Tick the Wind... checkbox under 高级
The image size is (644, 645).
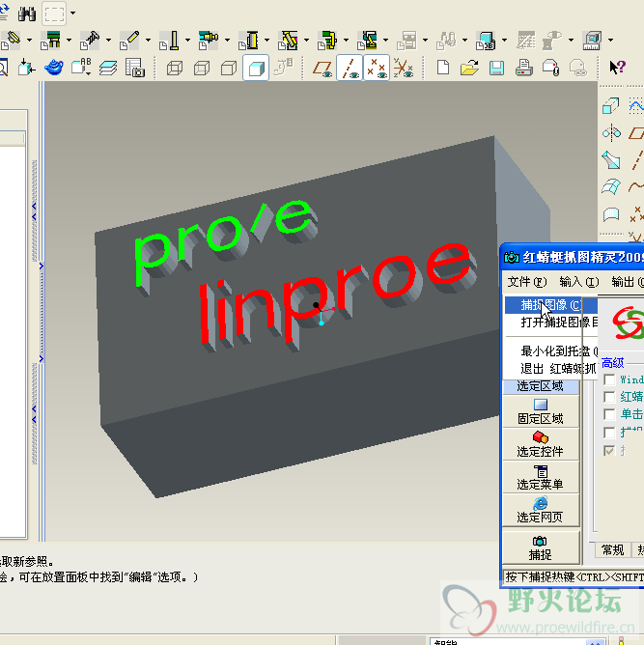609,379
